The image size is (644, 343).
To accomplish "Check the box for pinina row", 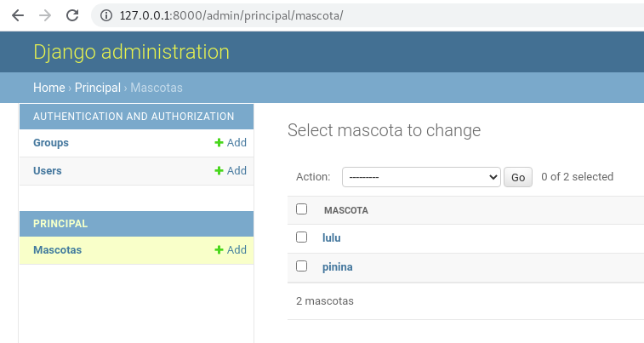I will click(301, 266).
